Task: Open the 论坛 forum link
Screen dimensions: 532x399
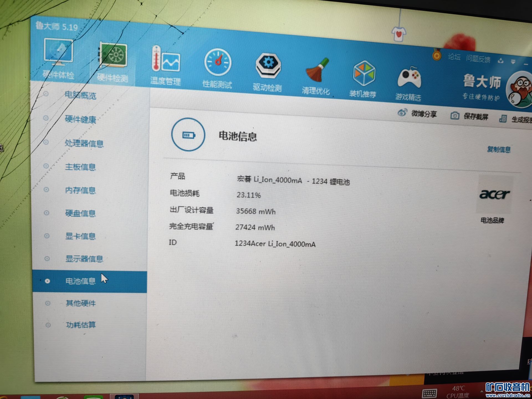Action: [454, 57]
